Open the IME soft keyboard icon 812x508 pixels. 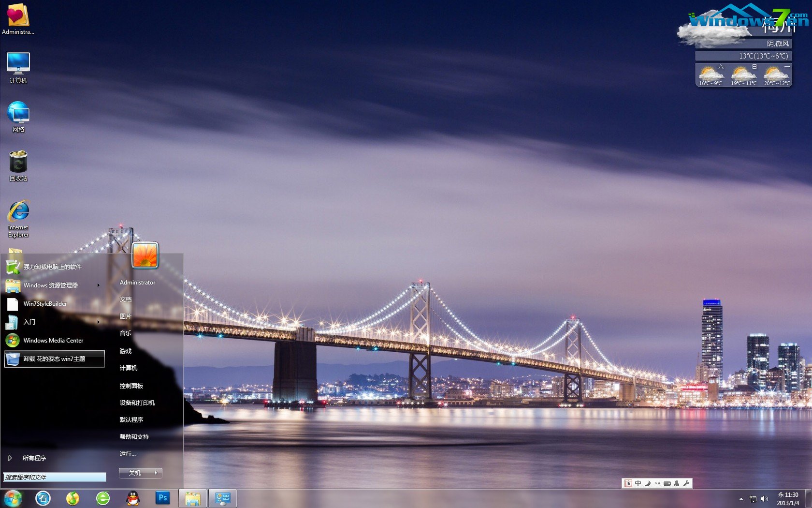667,483
